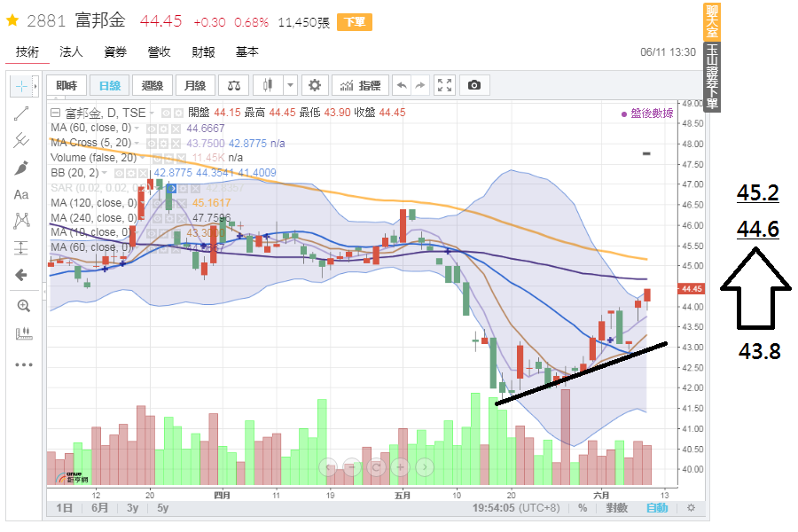Click the orange 下單 order button
This screenshot has height=532, width=798.
355,22
